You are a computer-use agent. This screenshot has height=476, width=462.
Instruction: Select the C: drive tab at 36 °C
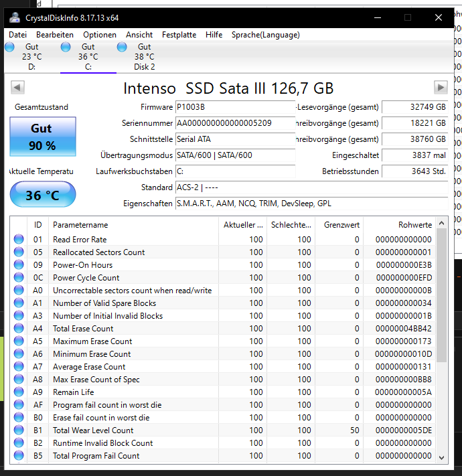(88, 57)
